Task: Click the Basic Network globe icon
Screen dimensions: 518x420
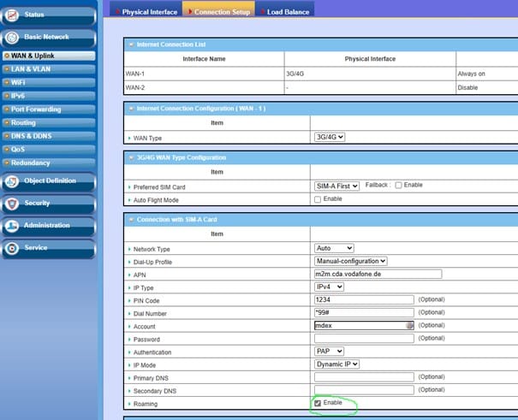Action: 12,38
